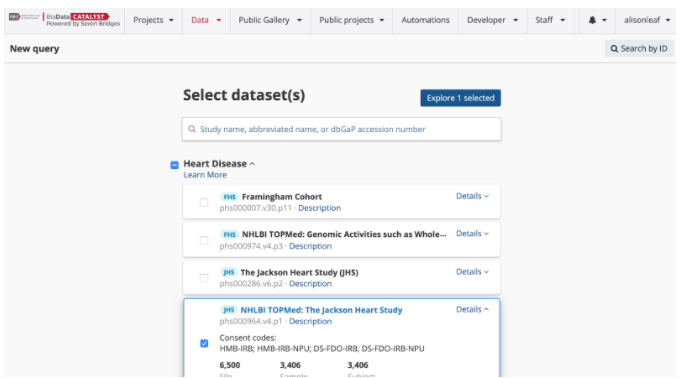Image resolution: width=682 pixels, height=378 pixels.
Task: Click accession number phs000007.v30.p11
Action: click(255, 208)
